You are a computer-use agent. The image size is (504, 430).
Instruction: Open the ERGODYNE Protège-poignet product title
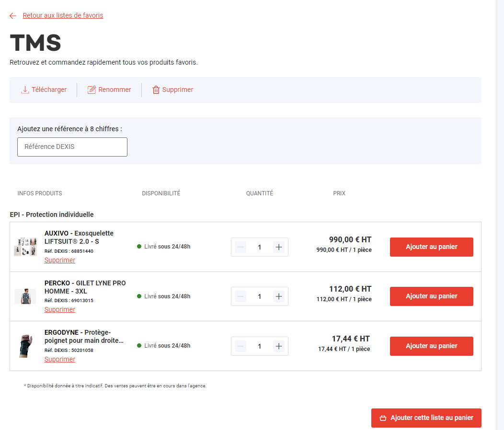point(84,337)
